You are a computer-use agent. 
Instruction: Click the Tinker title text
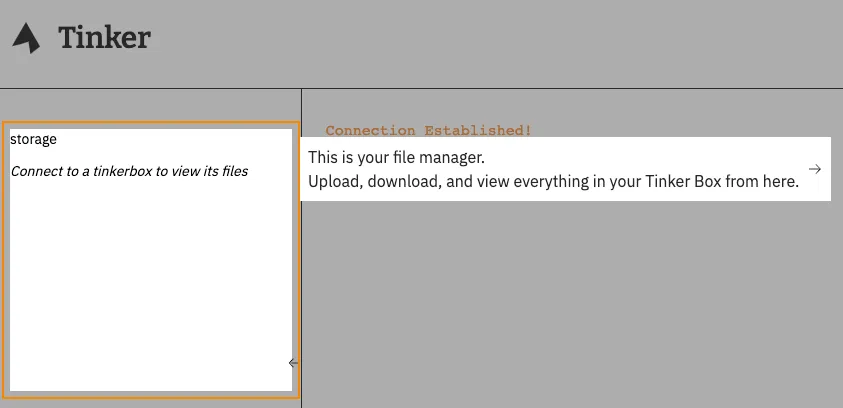pyautogui.click(x=104, y=38)
